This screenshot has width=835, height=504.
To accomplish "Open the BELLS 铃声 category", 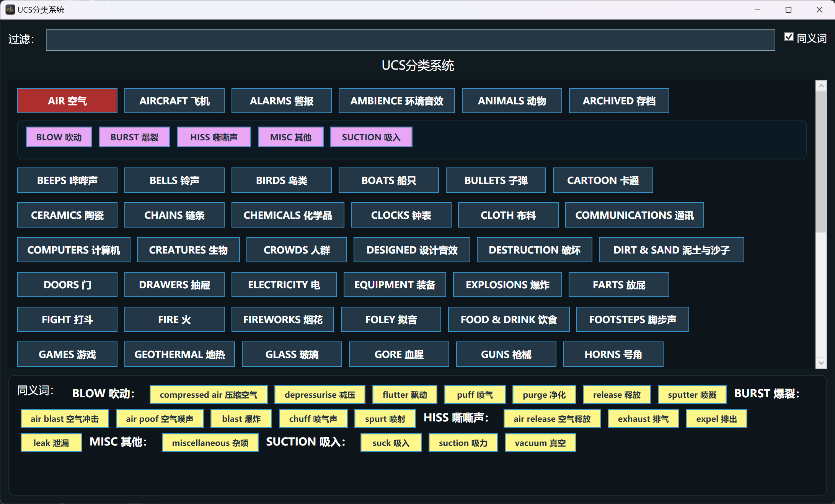I will click(x=175, y=180).
